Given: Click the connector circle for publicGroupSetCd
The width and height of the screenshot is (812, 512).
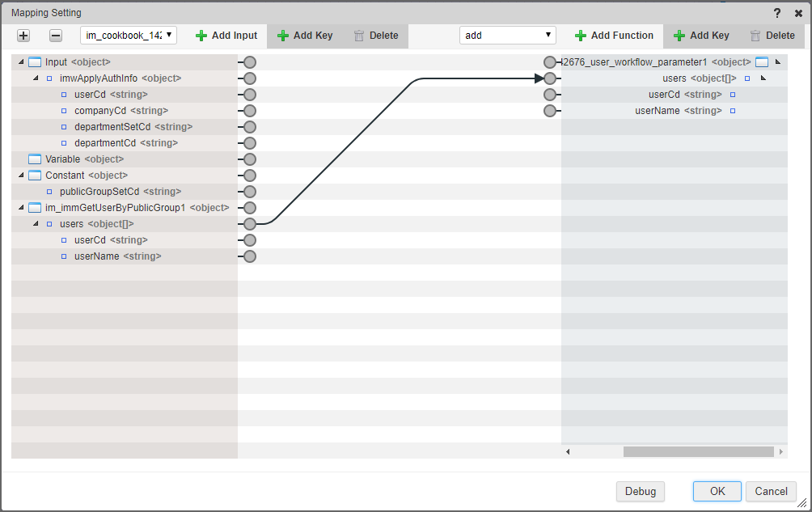Looking at the screenshot, I should 250,192.
